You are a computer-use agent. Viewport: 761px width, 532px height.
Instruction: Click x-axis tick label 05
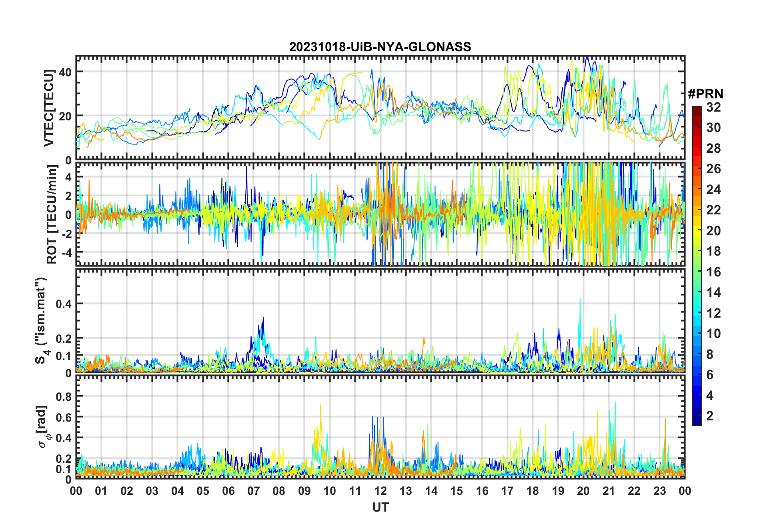coord(203,491)
